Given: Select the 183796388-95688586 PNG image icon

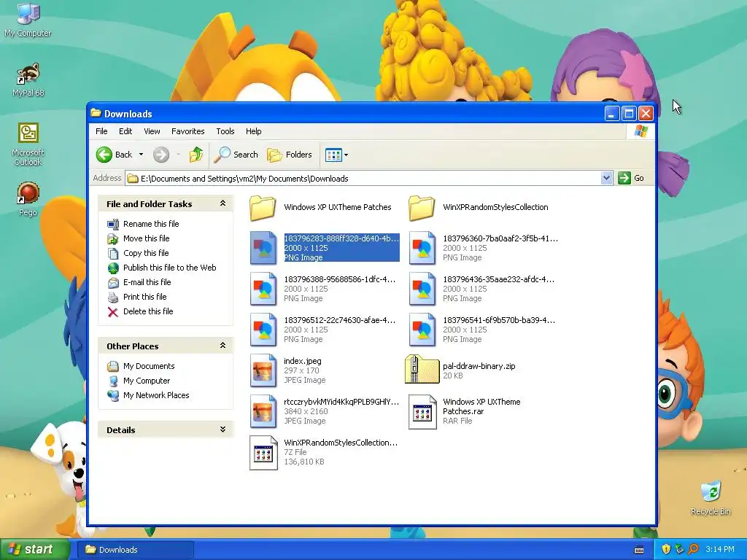Looking at the screenshot, I should tap(263, 289).
